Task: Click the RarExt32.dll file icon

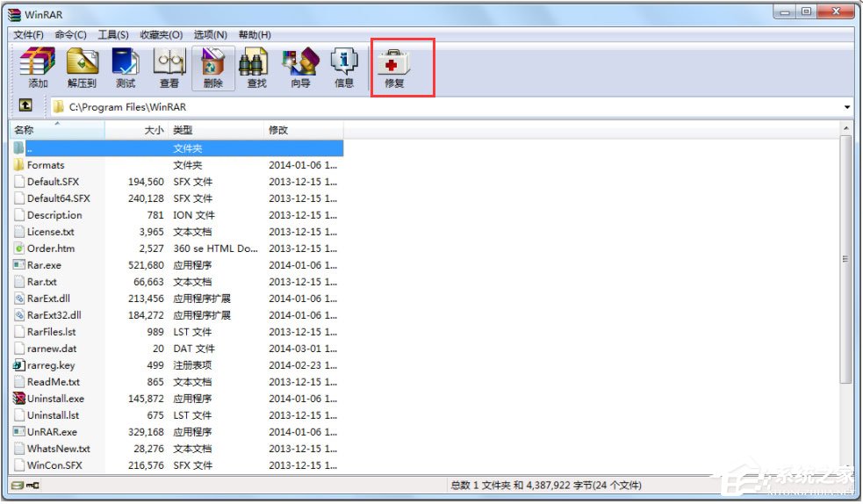Action: (18, 314)
